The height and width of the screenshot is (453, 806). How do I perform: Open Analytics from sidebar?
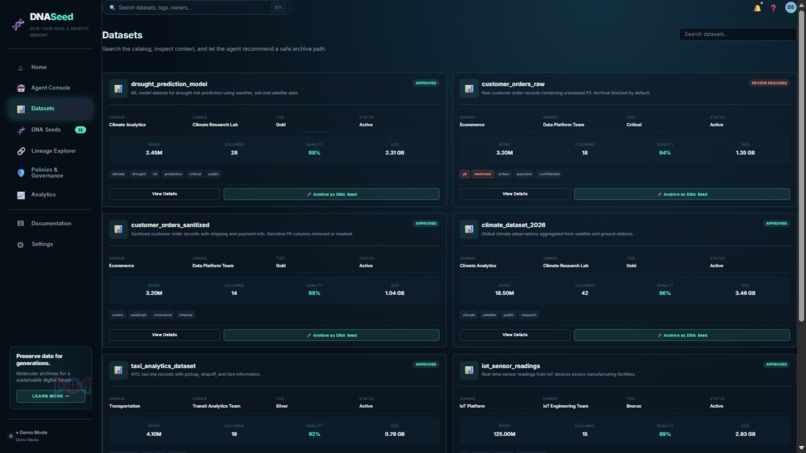tap(50, 195)
